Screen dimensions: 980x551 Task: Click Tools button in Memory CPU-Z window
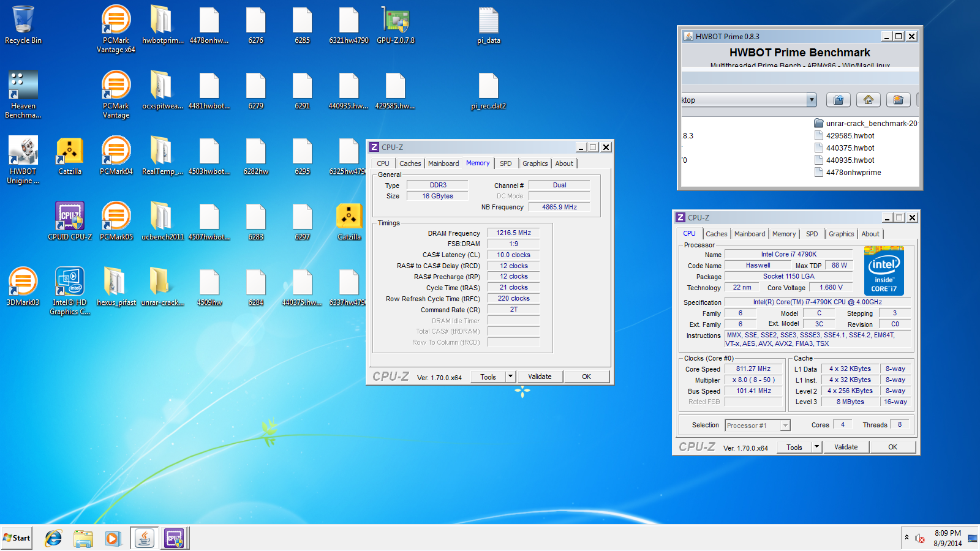click(x=488, y=377)
